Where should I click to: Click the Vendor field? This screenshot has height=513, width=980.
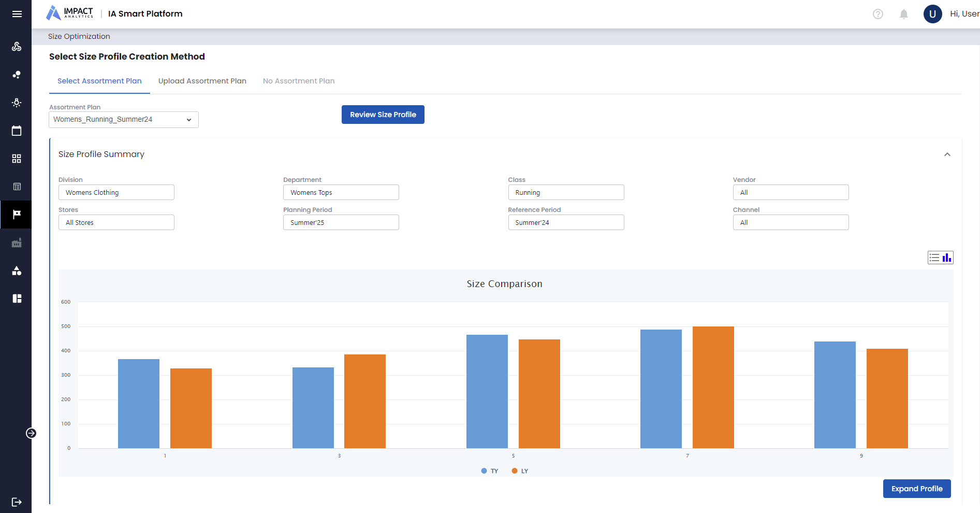tap(791, 192)
